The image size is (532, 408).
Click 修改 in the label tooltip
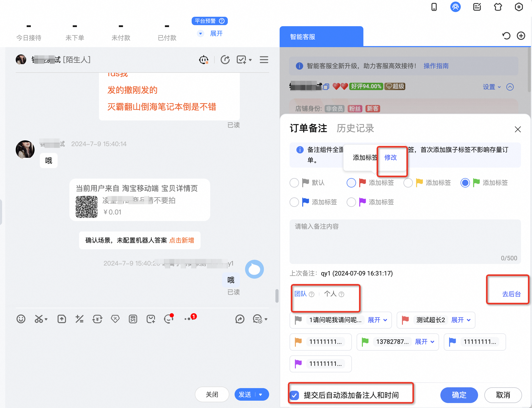pyautogui.click(x=391, y=157)
